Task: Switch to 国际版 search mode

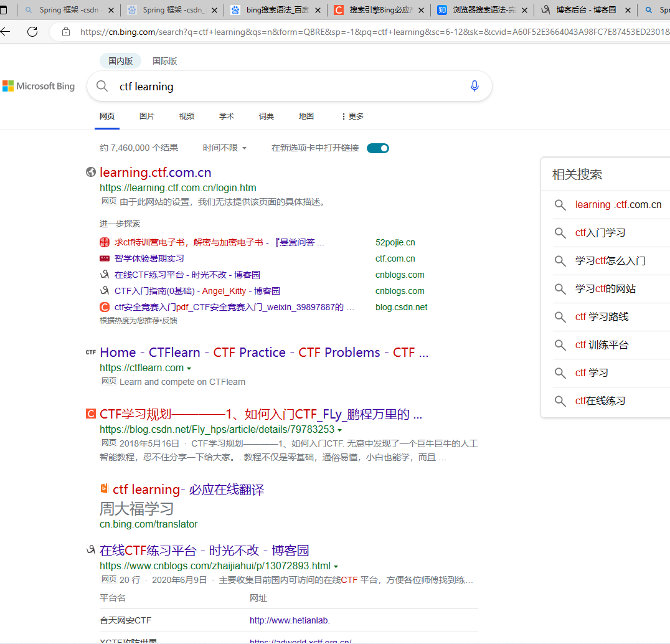Action: coord(165,61)
